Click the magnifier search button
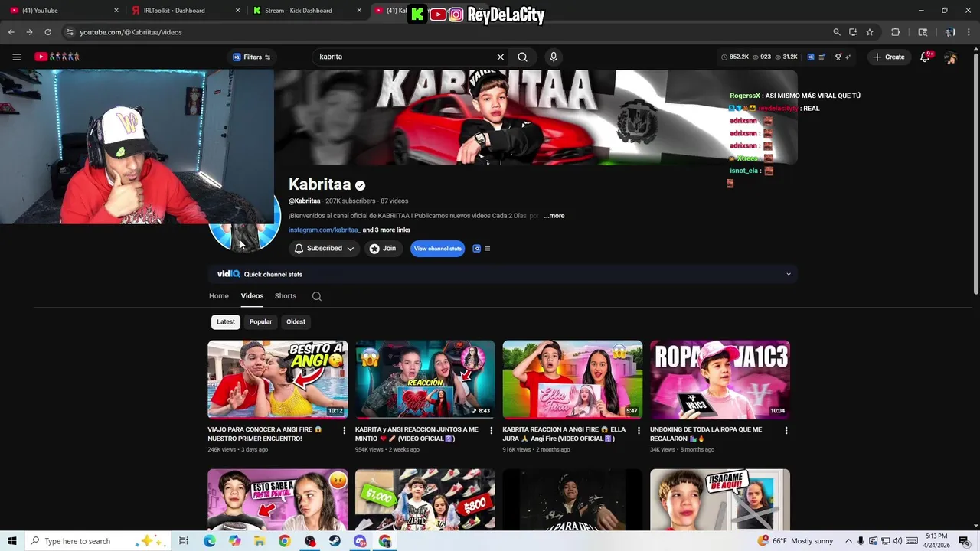 pyautogui.click(x=522, y=57)
